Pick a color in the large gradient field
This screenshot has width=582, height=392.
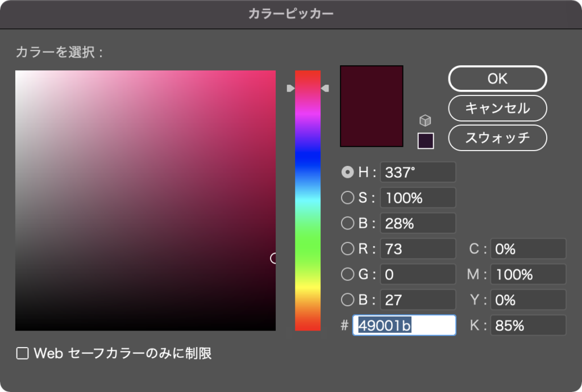(x=145, y=199)
